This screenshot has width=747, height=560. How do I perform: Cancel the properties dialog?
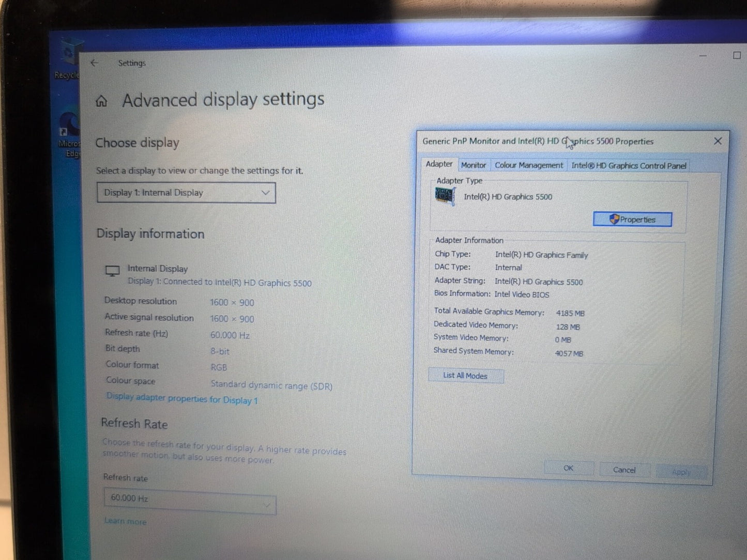[x=624, y=470]
